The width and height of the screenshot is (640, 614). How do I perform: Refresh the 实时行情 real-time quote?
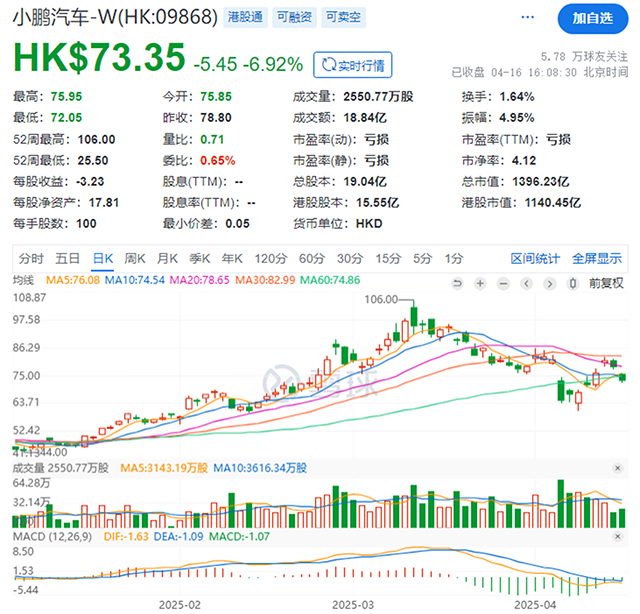(353, 65)
